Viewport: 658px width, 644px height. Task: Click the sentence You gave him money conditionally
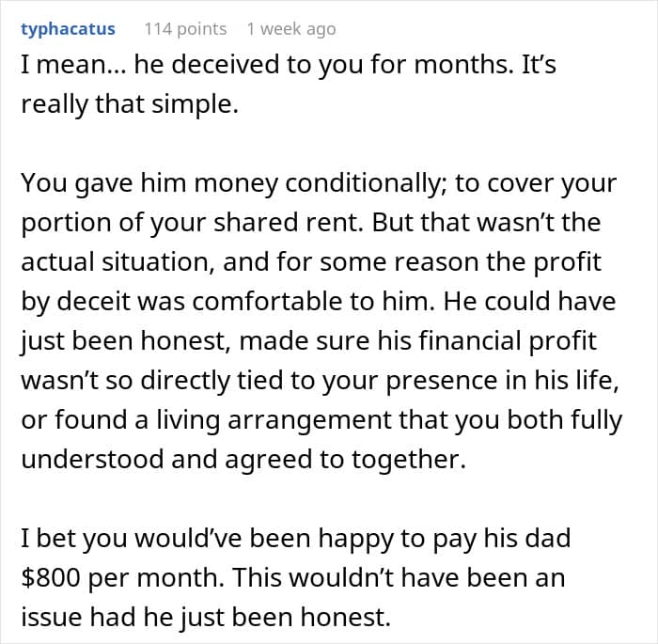(229, 183)
